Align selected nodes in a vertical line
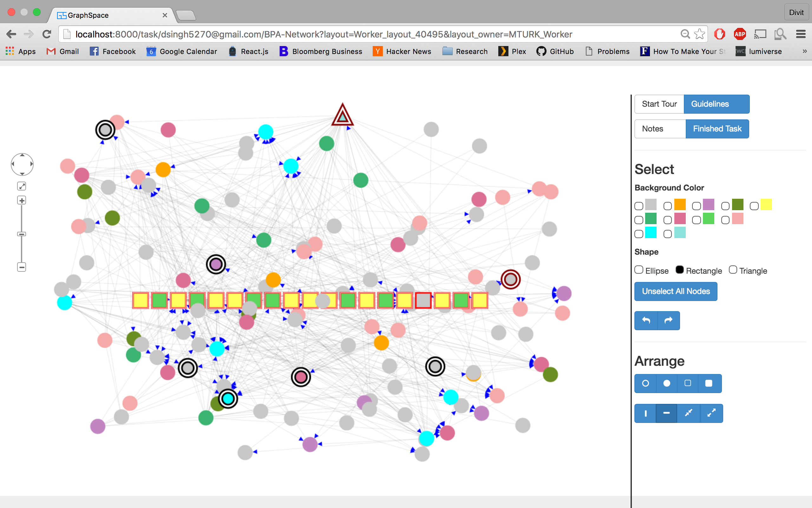 (x=645, y=413)
